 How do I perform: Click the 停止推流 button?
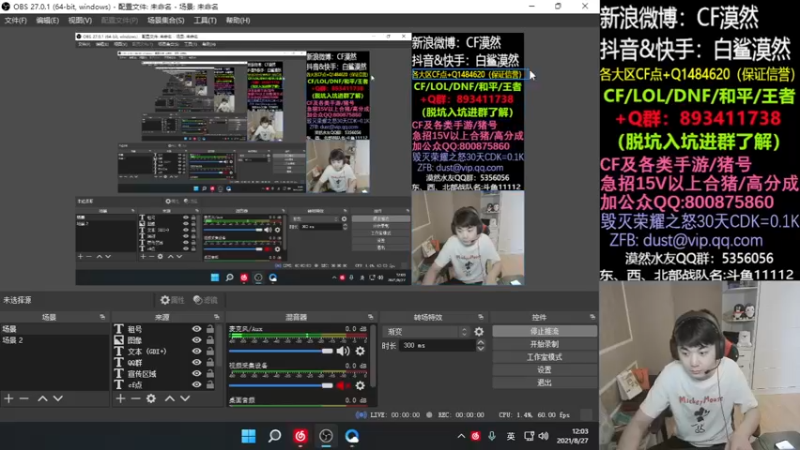[544, 332]
